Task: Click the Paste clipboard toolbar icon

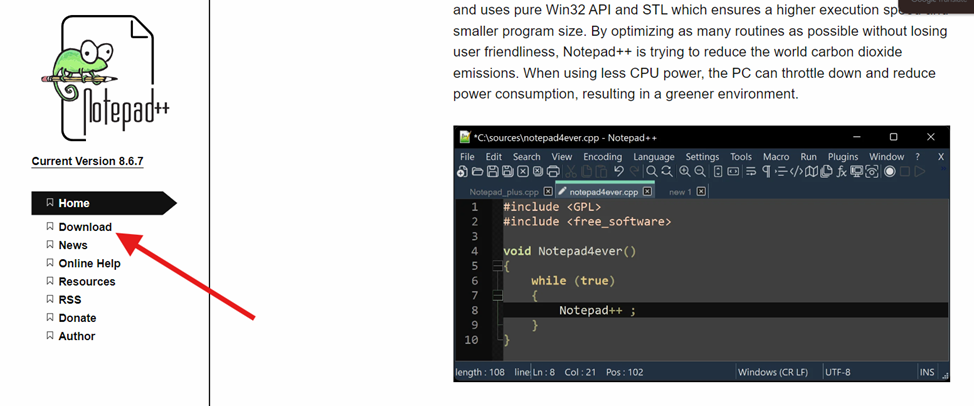Action: (601, 172)
